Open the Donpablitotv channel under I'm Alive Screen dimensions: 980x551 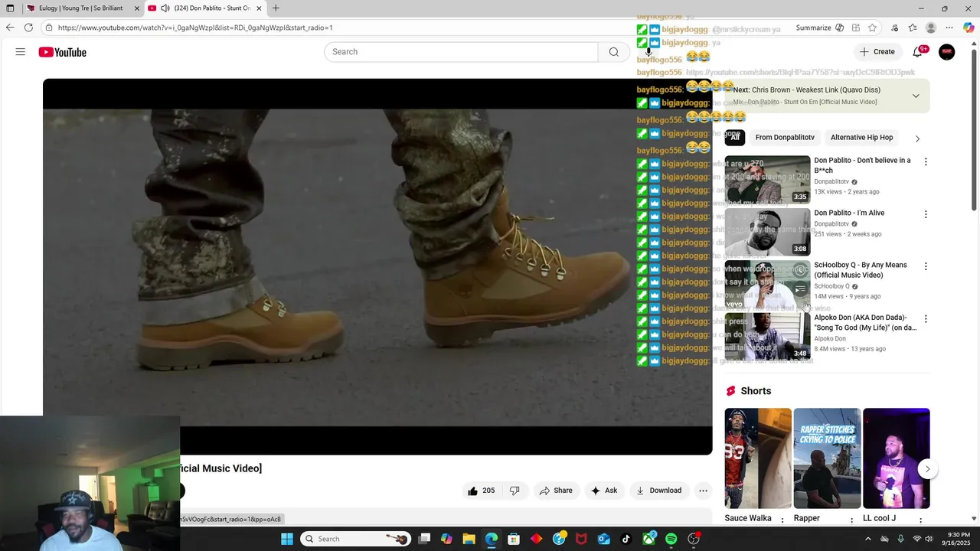pos(831,224)
